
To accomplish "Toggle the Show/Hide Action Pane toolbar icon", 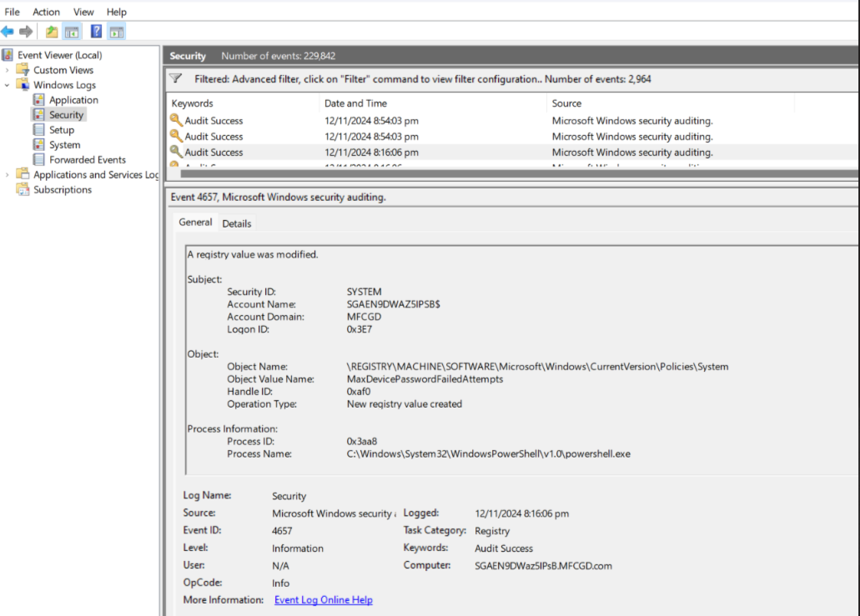I will [116, 32].
